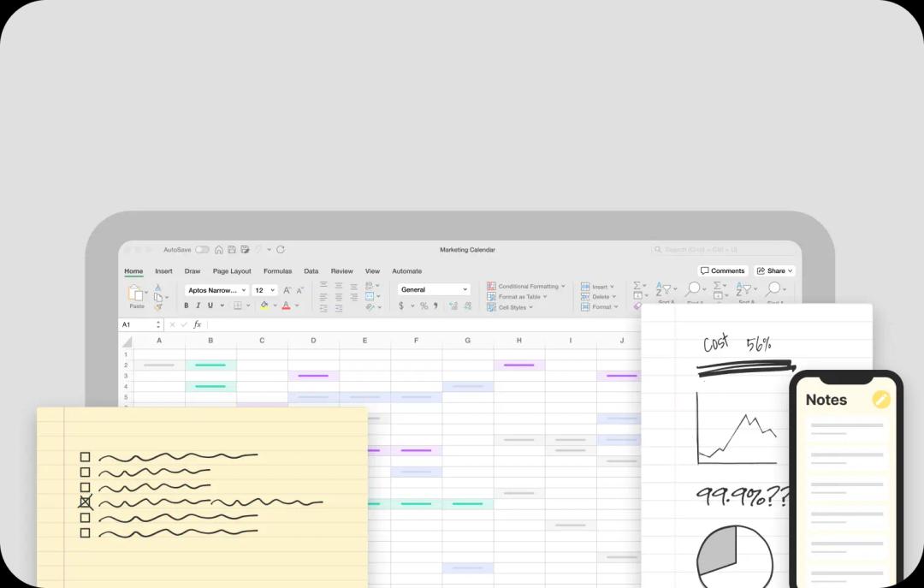
Task: Open the Formulas ribbon tab
Action: point(277,271)
